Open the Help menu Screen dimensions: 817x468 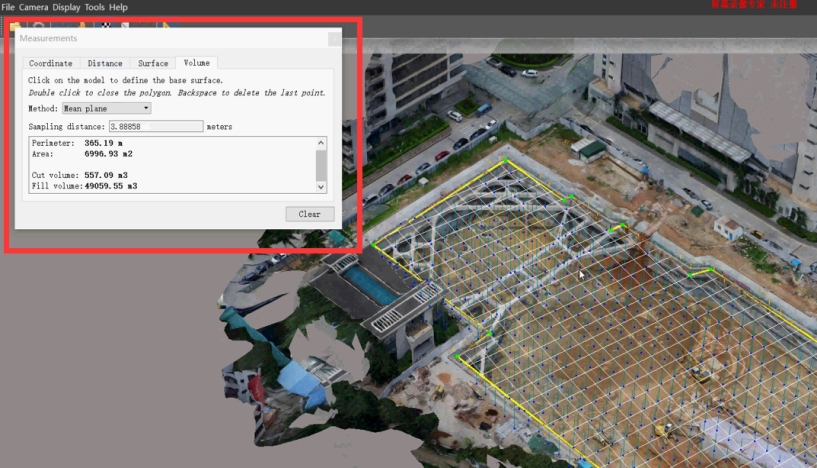coord(118,7)
